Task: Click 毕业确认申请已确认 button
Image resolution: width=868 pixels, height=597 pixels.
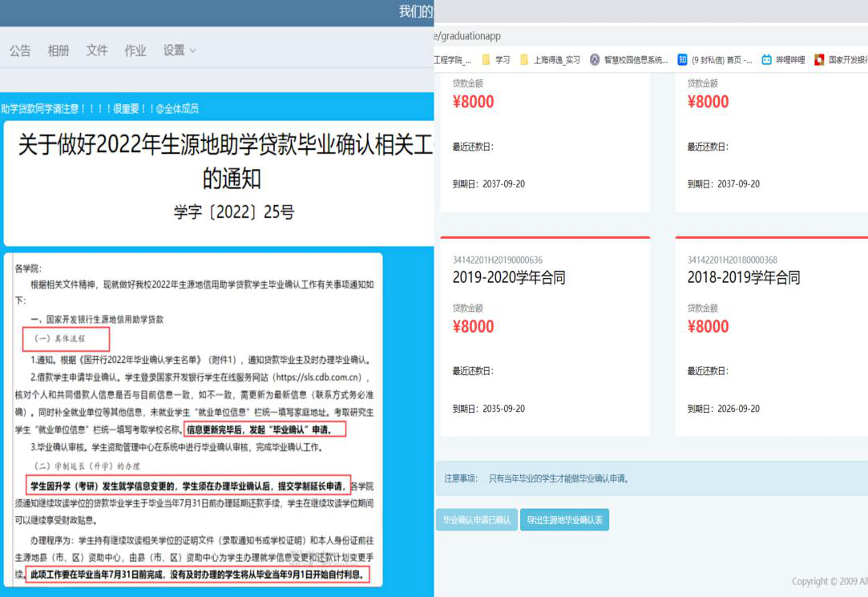Action: point(476,520)
